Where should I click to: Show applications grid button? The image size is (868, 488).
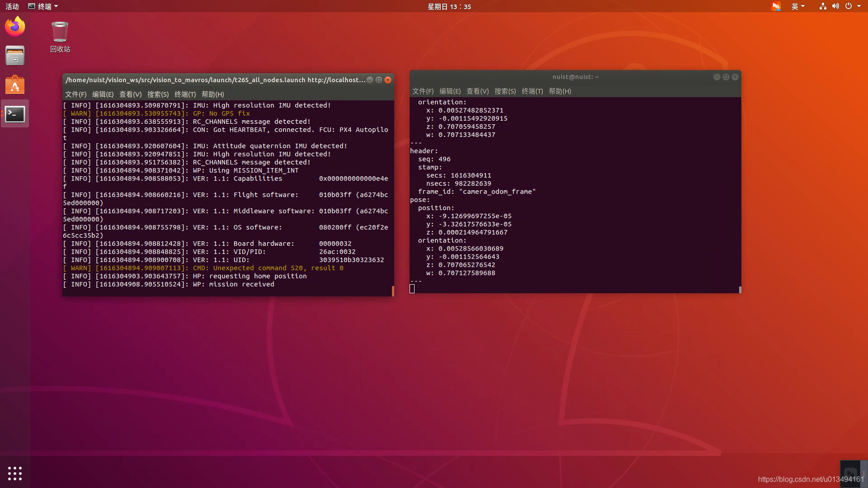(x=15, y=473)
